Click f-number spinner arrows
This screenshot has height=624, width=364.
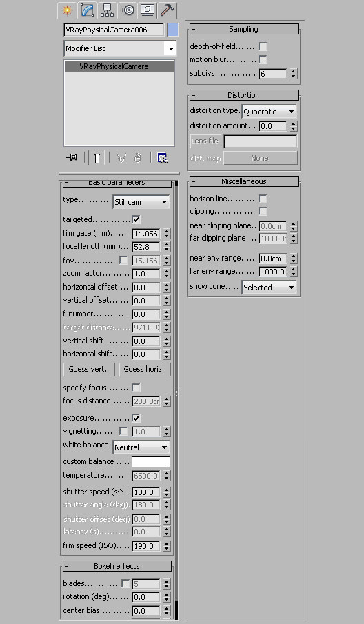167,314
